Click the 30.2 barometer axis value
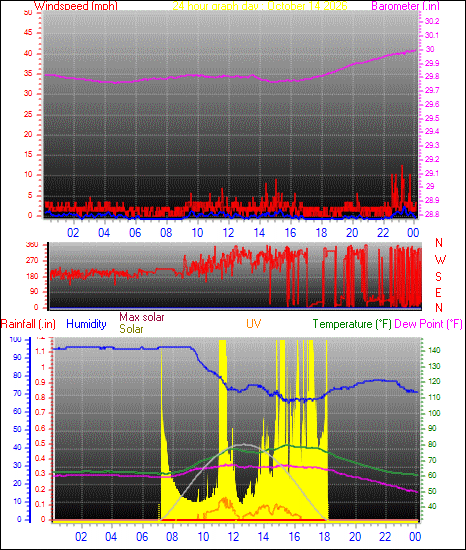Screen dimensions: 466x550 tap(432, 21)
